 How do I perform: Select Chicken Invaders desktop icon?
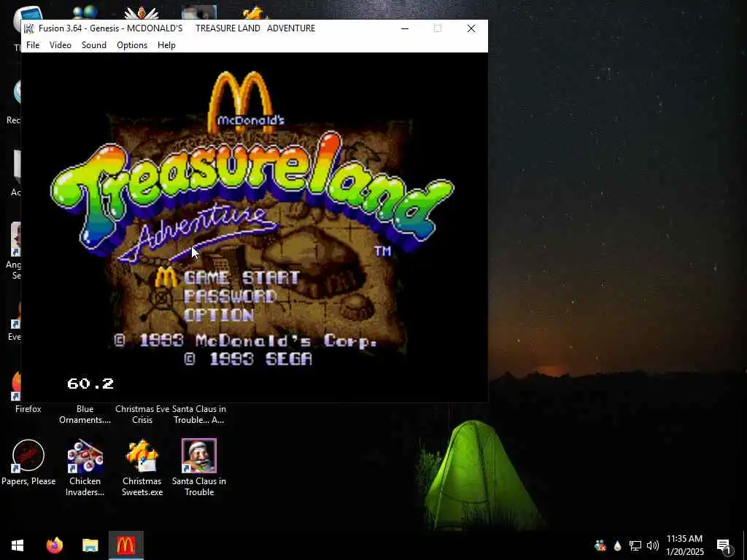[85, 467]
